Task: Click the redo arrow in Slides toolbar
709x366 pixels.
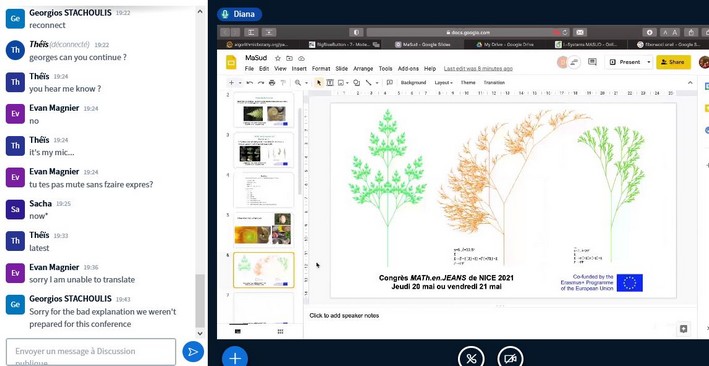Action: [x=261, y=83]
